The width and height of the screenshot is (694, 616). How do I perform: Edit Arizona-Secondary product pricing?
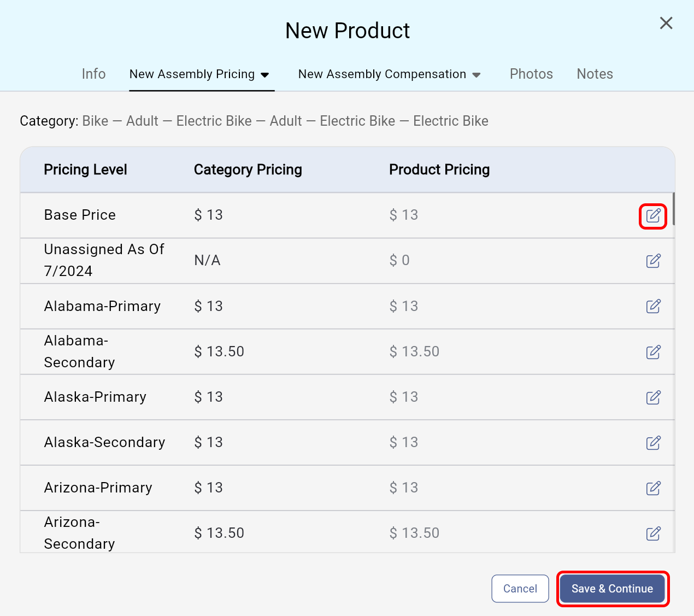(x=653, y=533)
